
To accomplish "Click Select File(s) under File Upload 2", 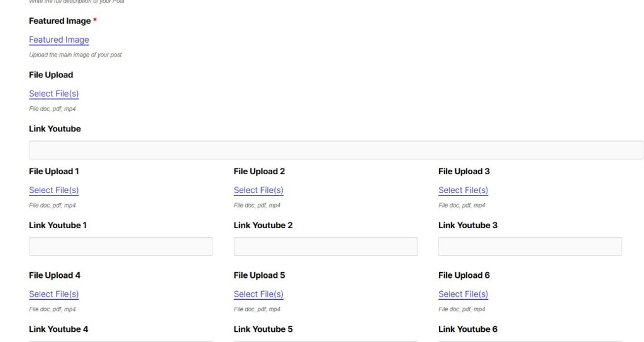I will 258,190.
